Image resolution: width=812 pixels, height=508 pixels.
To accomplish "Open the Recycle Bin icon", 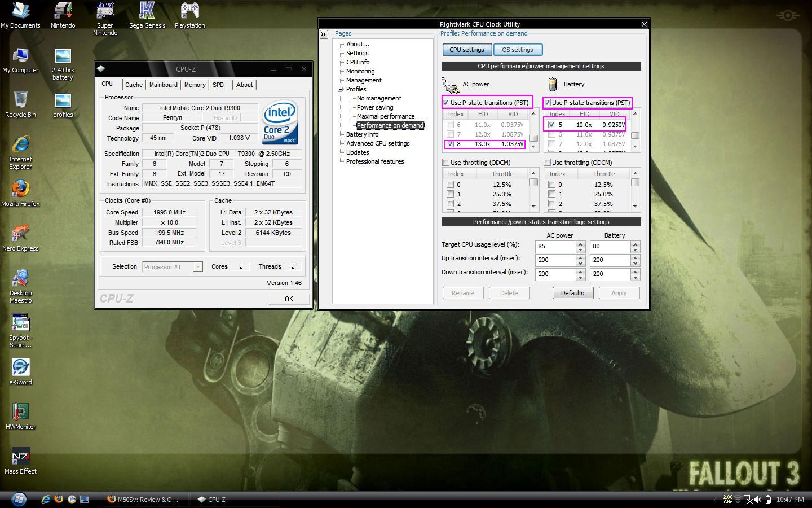I will [20, 104].
